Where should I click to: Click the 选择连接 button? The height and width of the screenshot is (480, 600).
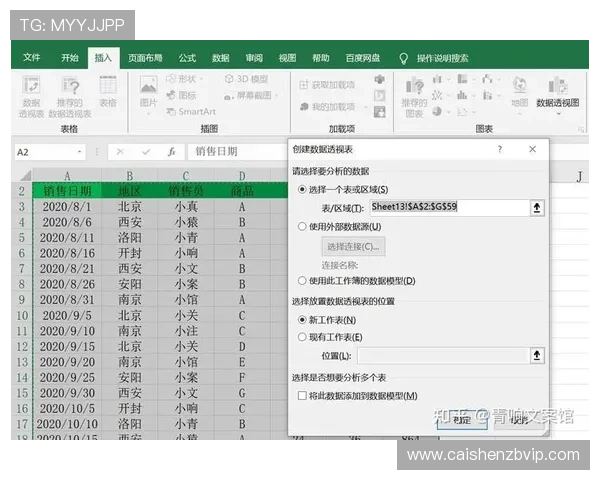point(353,247)
